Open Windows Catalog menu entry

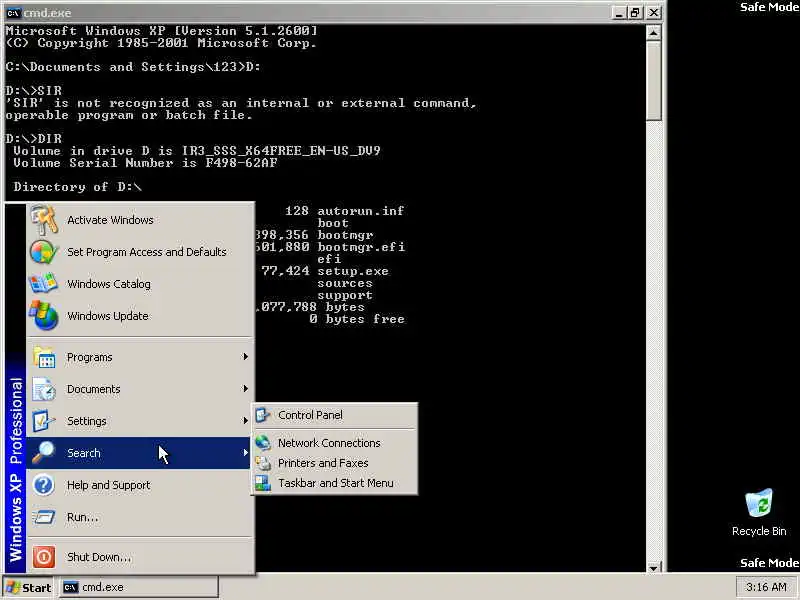[140, 284]
